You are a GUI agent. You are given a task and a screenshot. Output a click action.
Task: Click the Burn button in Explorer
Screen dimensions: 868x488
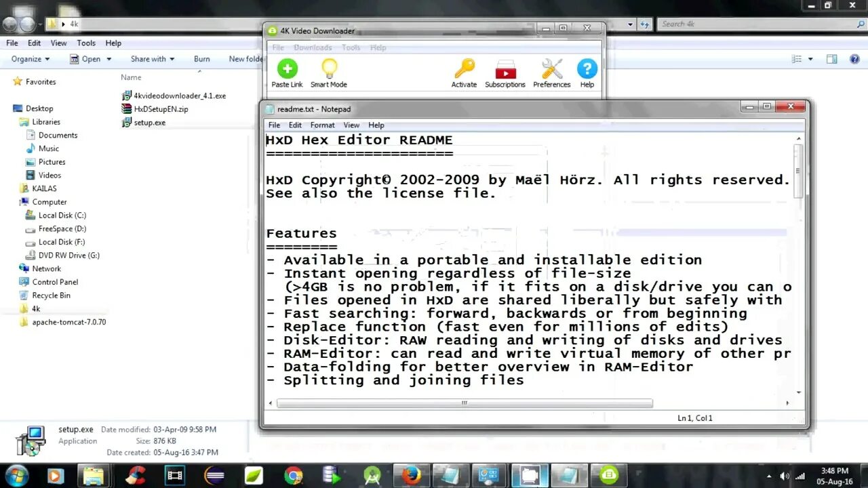(x=201, y=59)
